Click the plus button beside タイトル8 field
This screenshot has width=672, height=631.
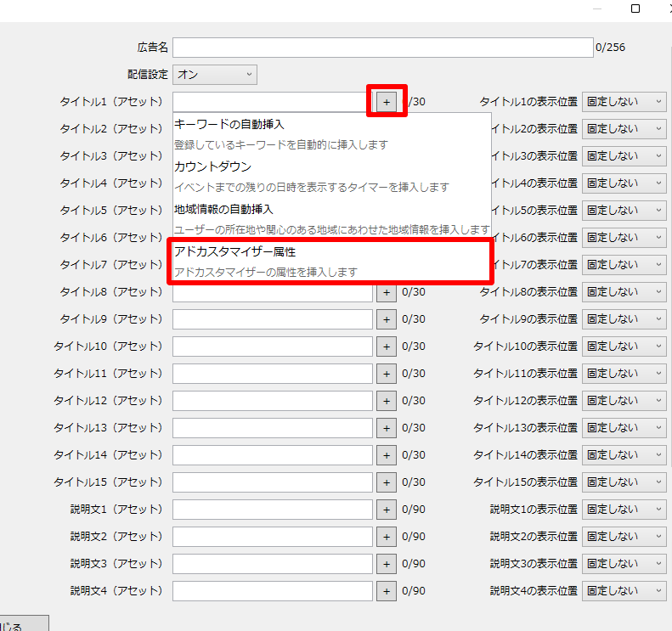tap(387, 292)
